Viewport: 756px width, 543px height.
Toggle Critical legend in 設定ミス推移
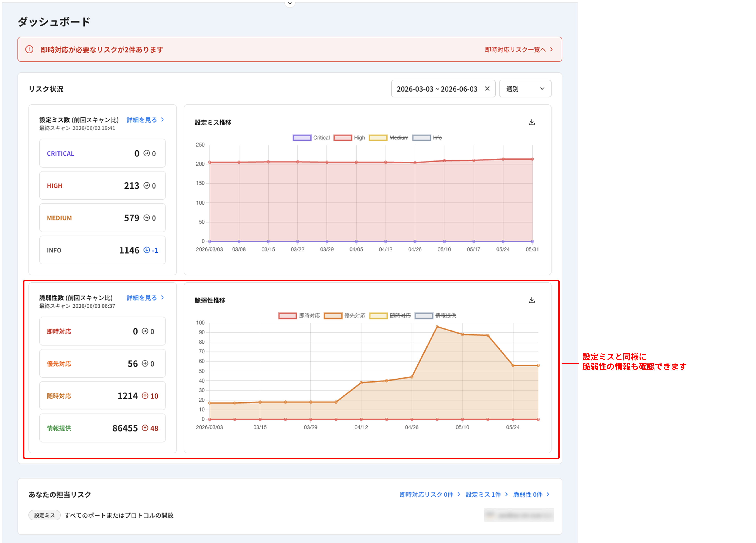click(x=311, y=137)
